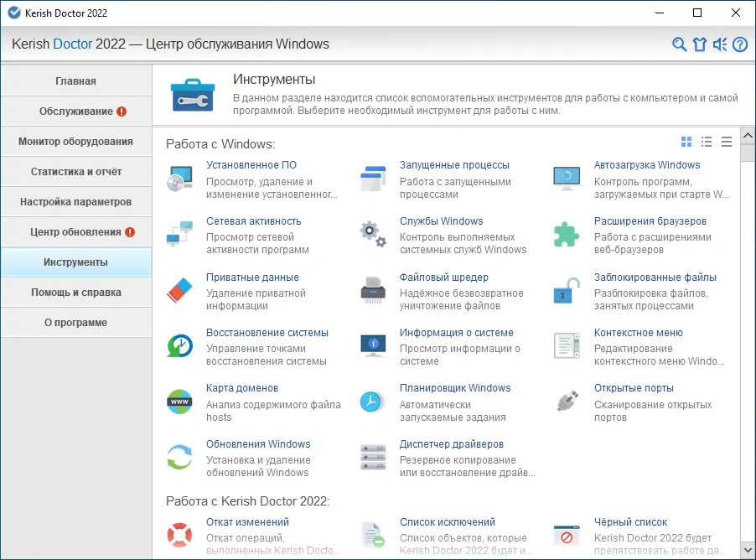
Task: Open the Обновления Windows link
Action: (258, 444)
